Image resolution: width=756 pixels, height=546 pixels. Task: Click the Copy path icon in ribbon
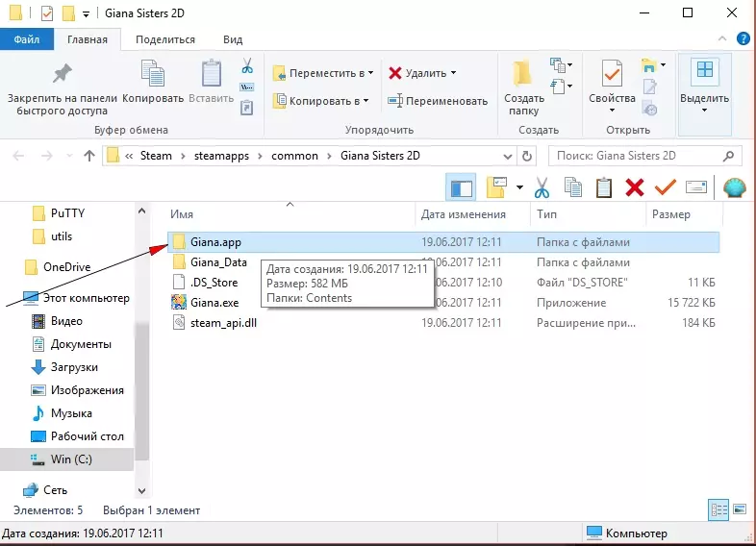[x=247, y=87]
